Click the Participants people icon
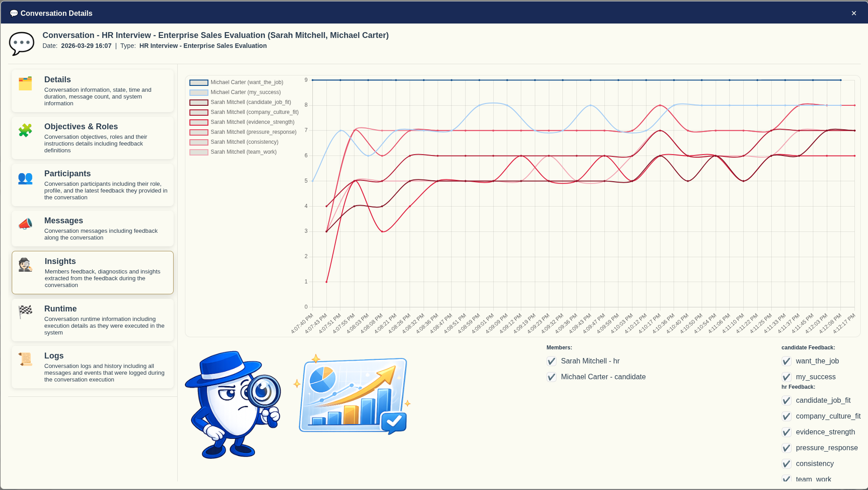 (25, 178)
